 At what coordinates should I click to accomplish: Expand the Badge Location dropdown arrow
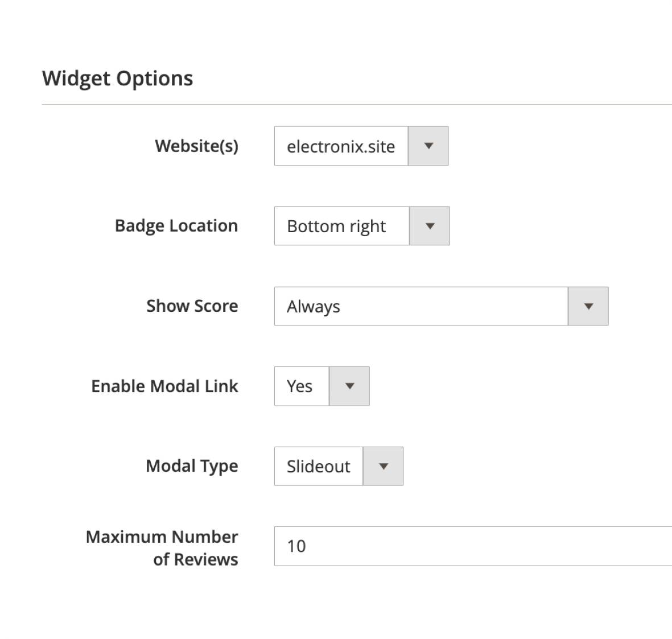(x=430, y=226)
